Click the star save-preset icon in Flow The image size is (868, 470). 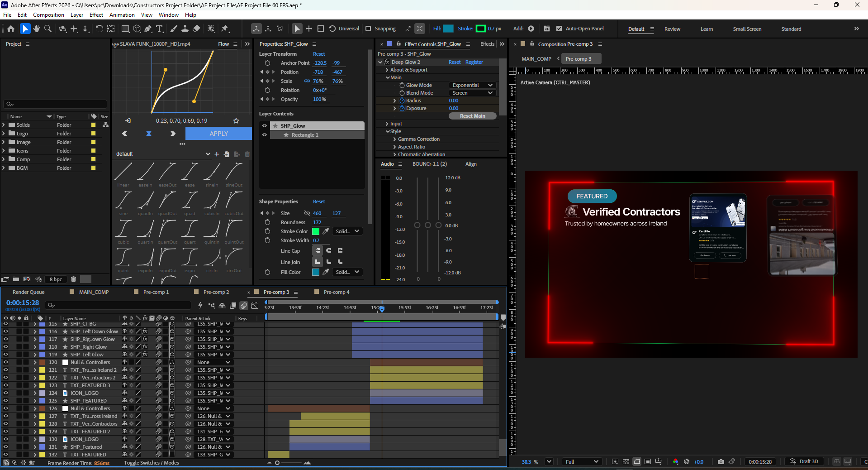tap(236, 121)
